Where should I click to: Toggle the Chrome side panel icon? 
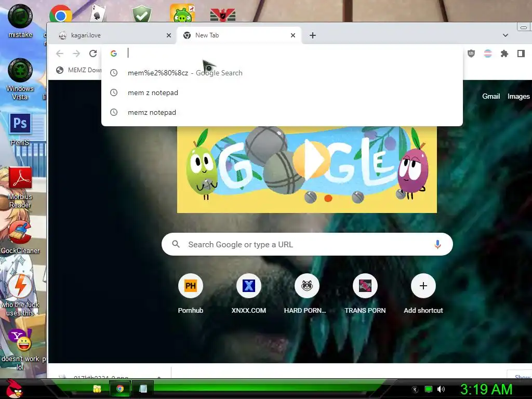[521, 54]
